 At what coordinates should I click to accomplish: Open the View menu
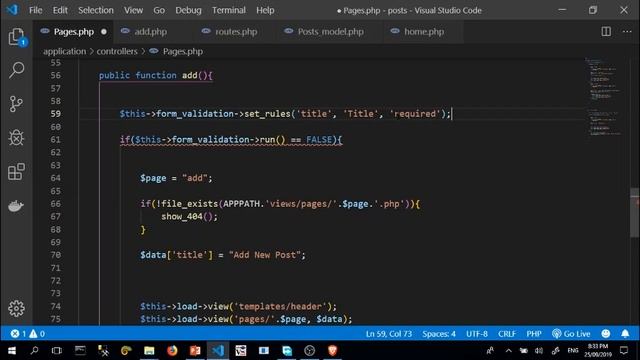click(x=133, y=10)
